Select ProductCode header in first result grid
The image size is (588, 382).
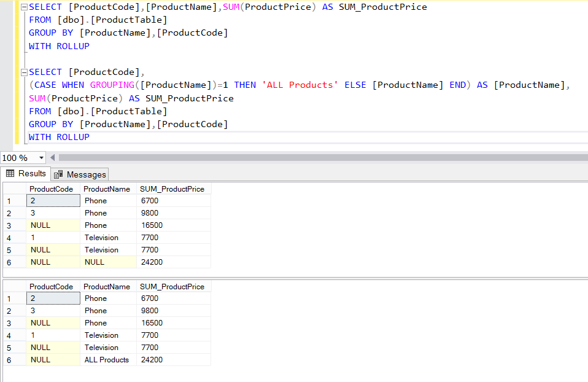pyautogui.click(x=53, y=189)
